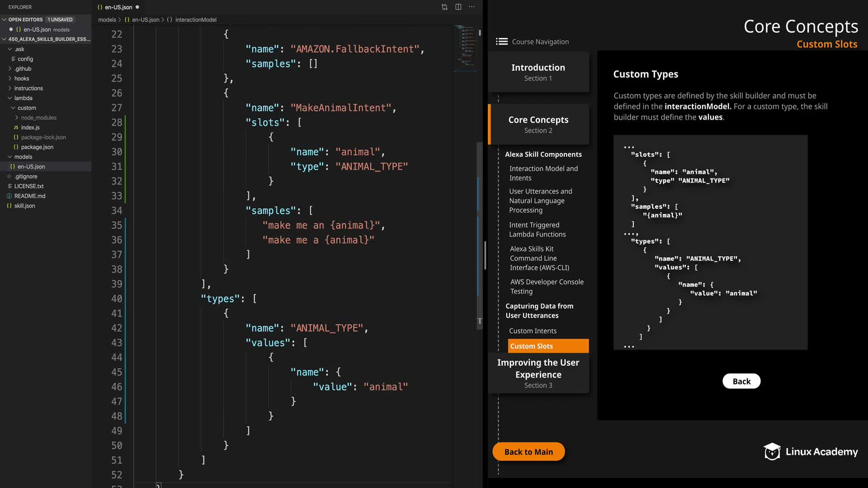
Task: Click the Course Navigation hamburger icon
Action: pyautogui.click(x=501, y=42)
